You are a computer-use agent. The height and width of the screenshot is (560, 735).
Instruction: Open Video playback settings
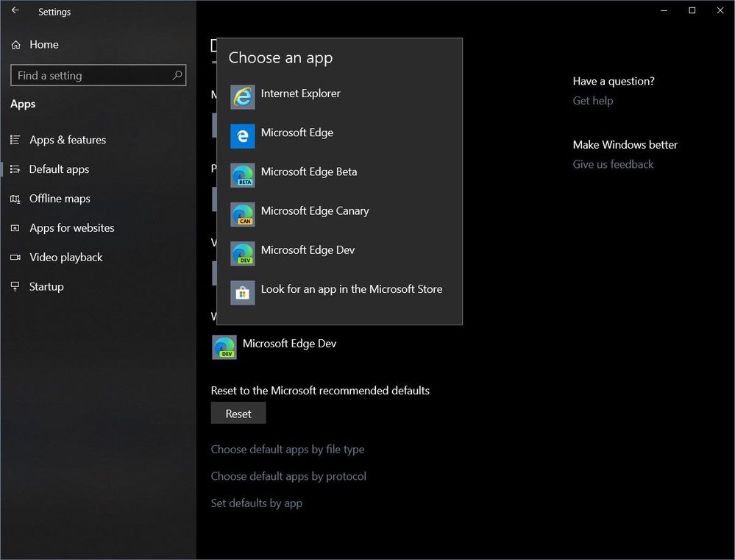(98, 258)
